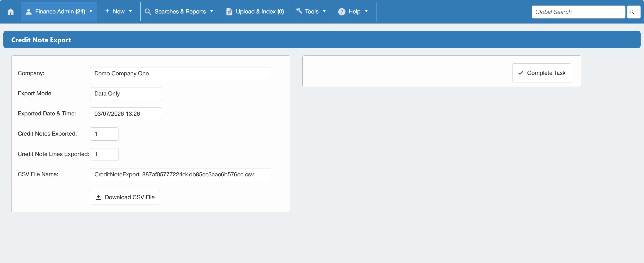The height and width of the screenshot is (263, 644).
Task: Click the CSV File Name field
Action: pyautogui.click(x=180, y=174)
